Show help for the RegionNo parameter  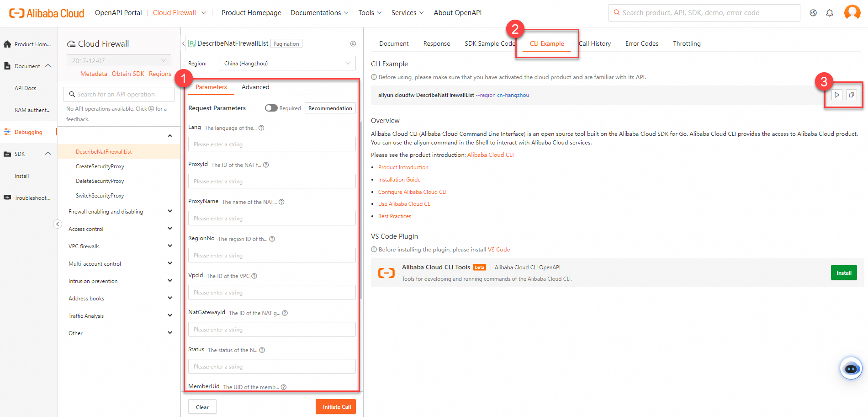(272, 239)
